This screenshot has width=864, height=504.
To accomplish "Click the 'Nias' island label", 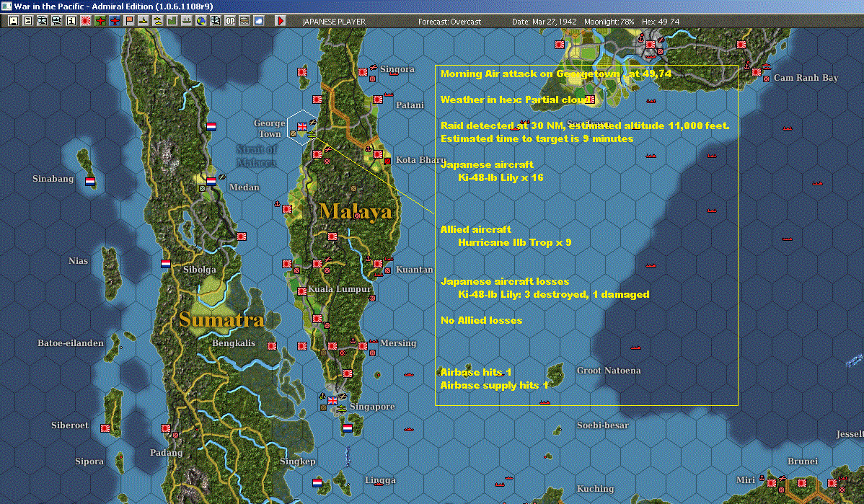I will [78, 260].
